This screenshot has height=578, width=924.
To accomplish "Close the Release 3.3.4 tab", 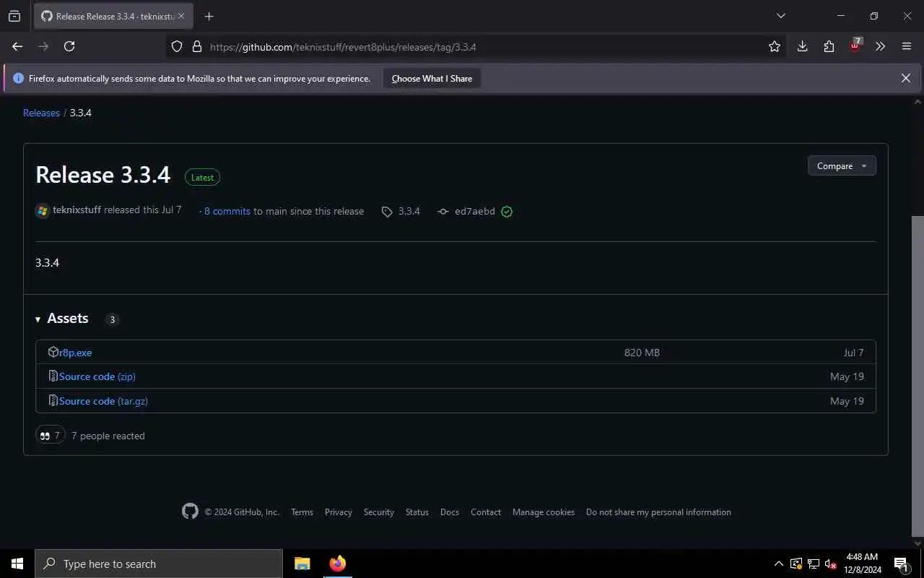I will pos(181,16).
